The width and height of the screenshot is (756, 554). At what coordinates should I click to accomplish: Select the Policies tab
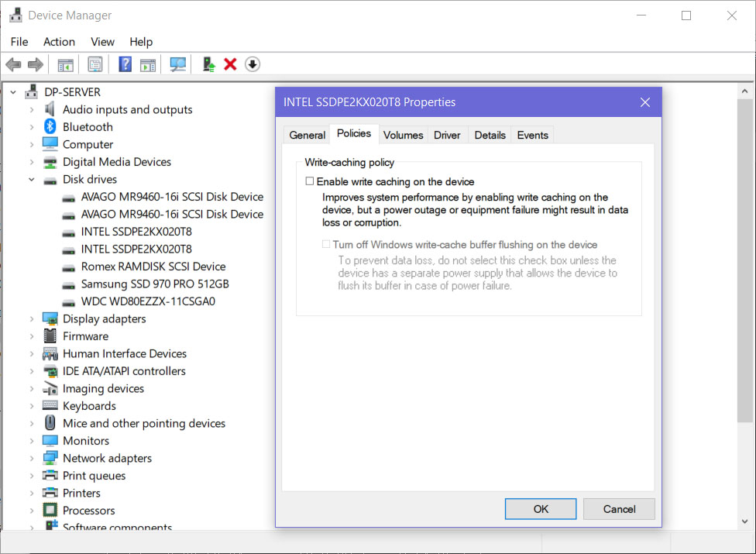[354, 133]
